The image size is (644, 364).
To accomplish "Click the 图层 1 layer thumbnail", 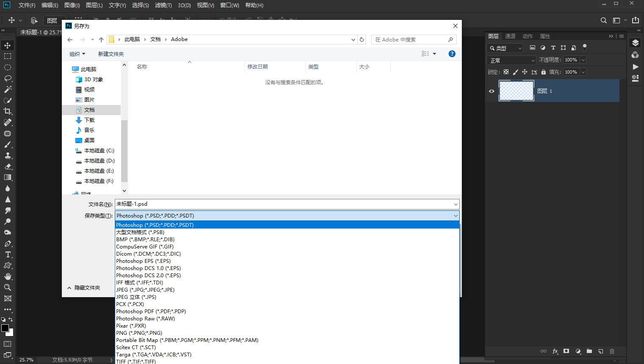I will [x=516, y=91].
